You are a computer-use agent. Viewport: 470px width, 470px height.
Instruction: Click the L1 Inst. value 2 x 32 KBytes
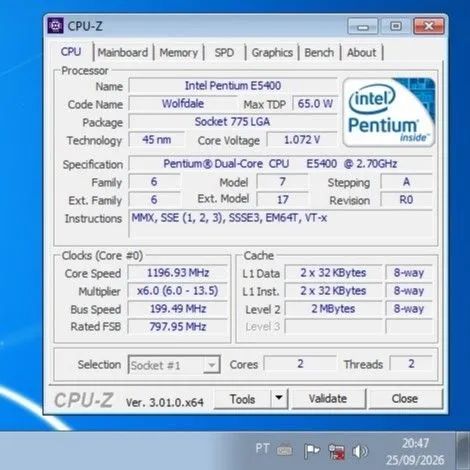click(333, 291)
